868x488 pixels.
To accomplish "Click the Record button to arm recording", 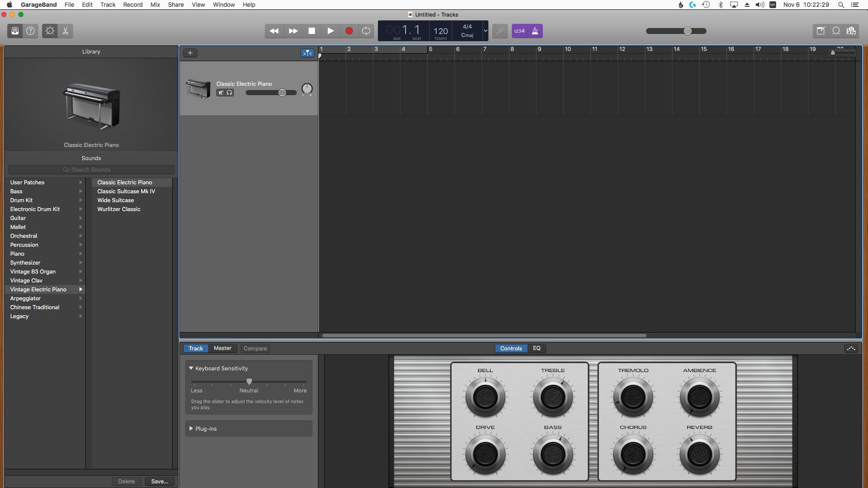I will pos(348,31).
